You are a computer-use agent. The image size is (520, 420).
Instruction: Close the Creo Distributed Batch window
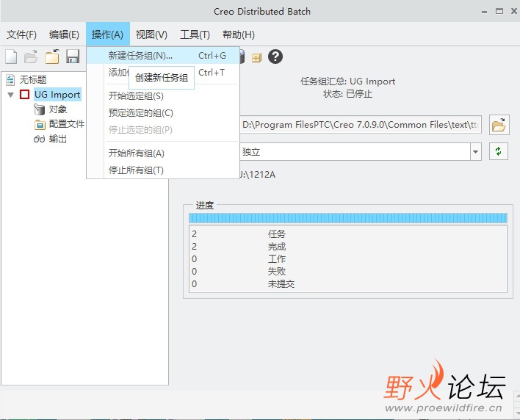(513, 11)
